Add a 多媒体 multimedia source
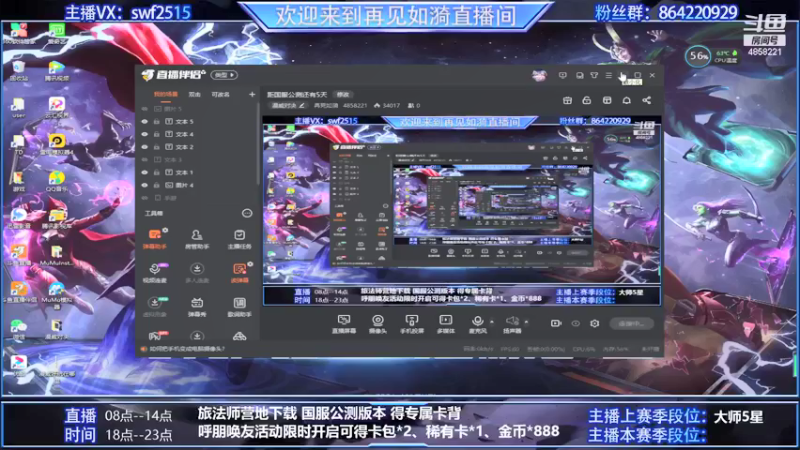This screenshot has width=800, height=450. (x=445, y=323)
